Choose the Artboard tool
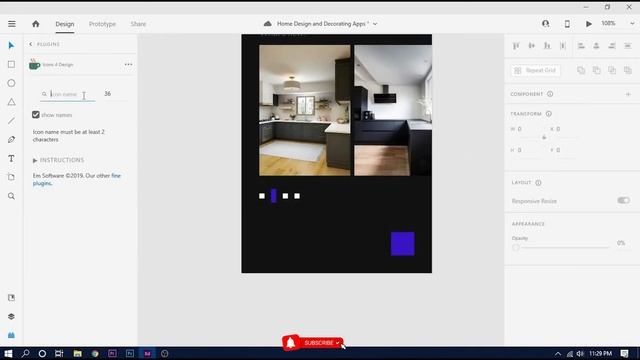Viewport: 640px width, 360px height. [11, 177]
